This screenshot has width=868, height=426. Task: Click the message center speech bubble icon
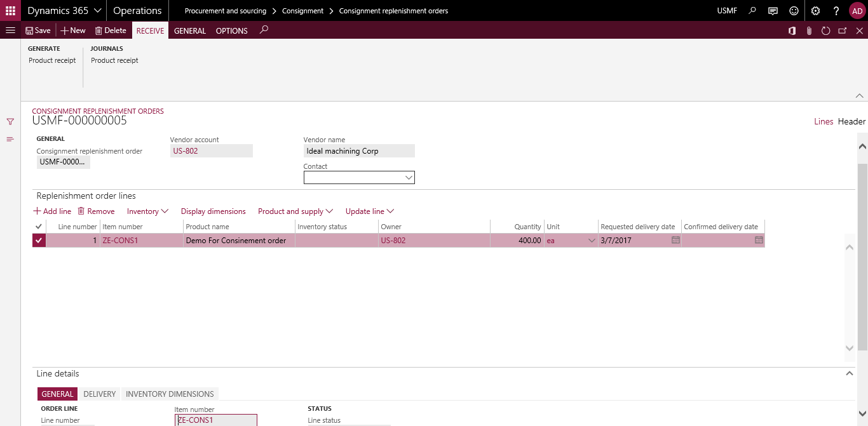point(773,10)
